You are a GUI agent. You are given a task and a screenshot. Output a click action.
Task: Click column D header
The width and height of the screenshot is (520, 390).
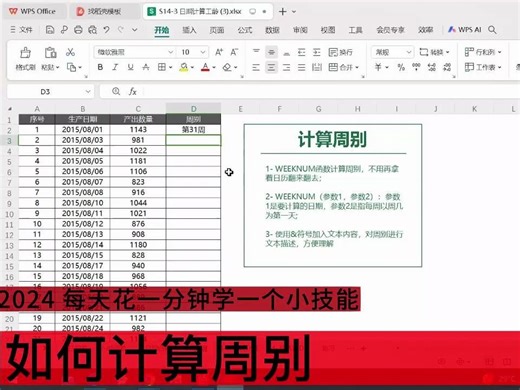point(193,109)
